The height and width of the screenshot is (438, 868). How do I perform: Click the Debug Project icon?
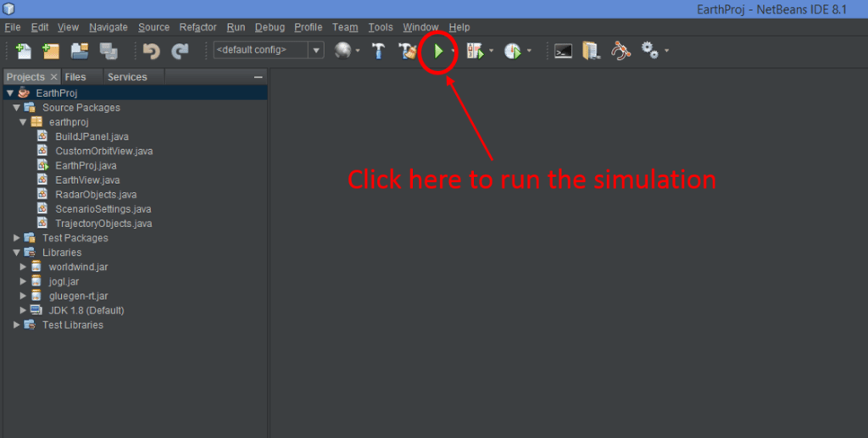[475, 51]
